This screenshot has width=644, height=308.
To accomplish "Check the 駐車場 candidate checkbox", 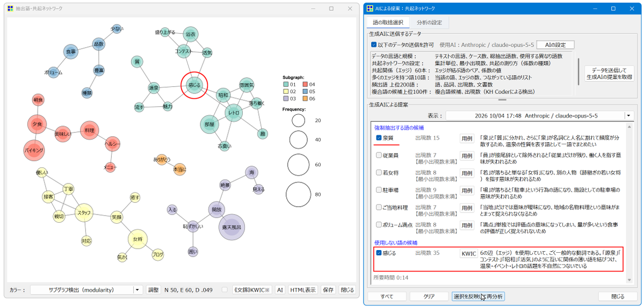I will (379, 190).
